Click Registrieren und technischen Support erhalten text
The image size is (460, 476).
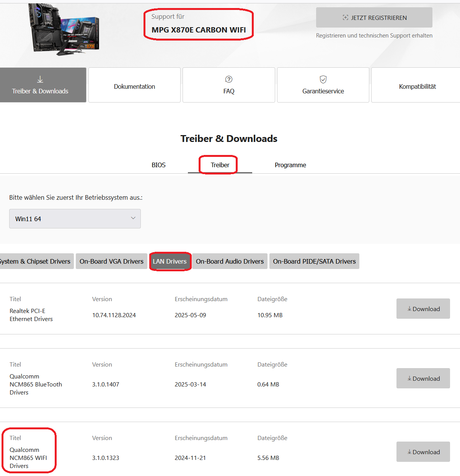coord(374,36)
